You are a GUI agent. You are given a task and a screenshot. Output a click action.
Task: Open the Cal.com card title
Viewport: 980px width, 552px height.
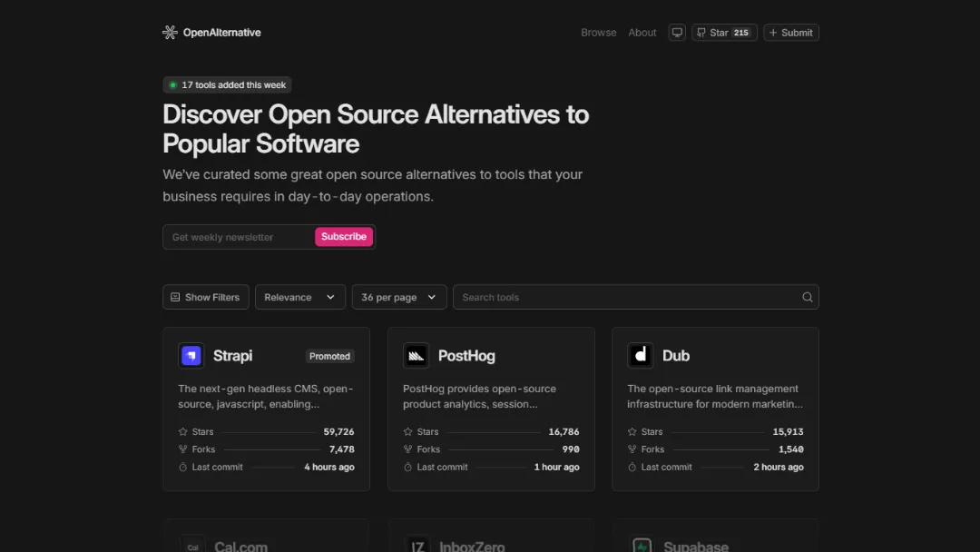pos(240,547)
